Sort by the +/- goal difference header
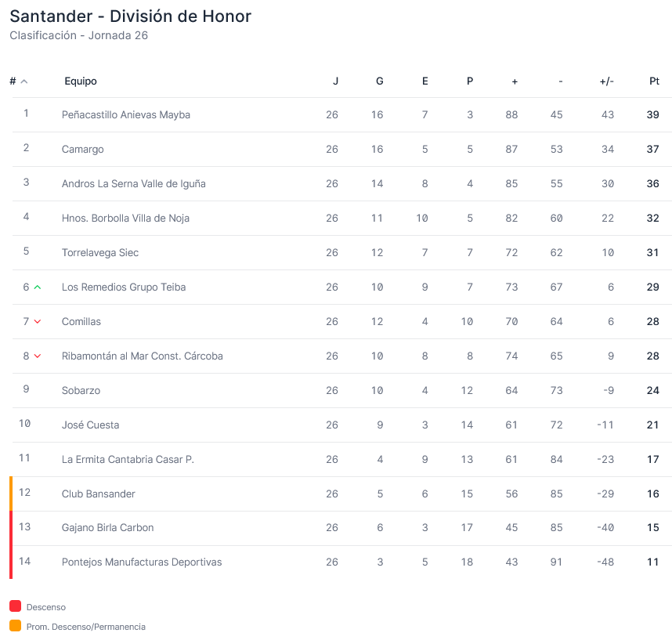 point(606,81)
